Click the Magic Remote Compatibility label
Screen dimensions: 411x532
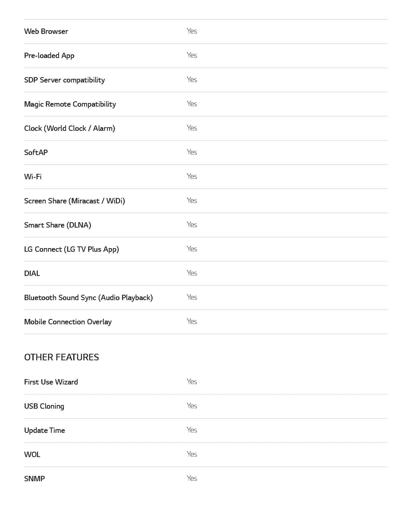[70, 104]
